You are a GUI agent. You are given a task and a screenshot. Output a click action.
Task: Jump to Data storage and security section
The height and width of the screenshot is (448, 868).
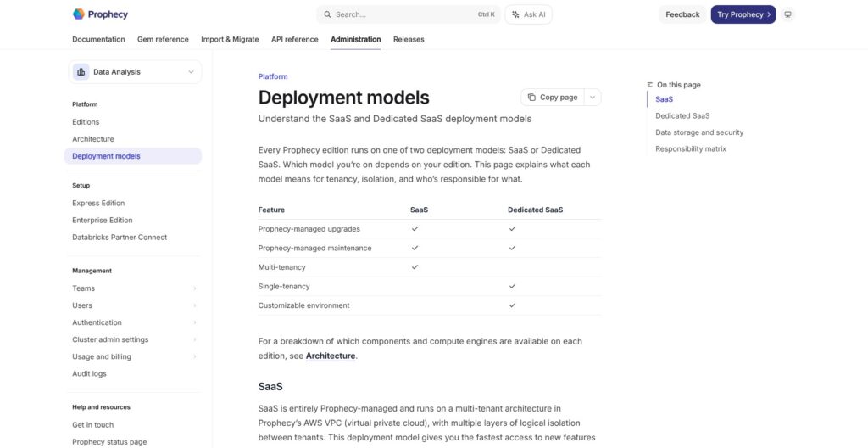(699, 132)
